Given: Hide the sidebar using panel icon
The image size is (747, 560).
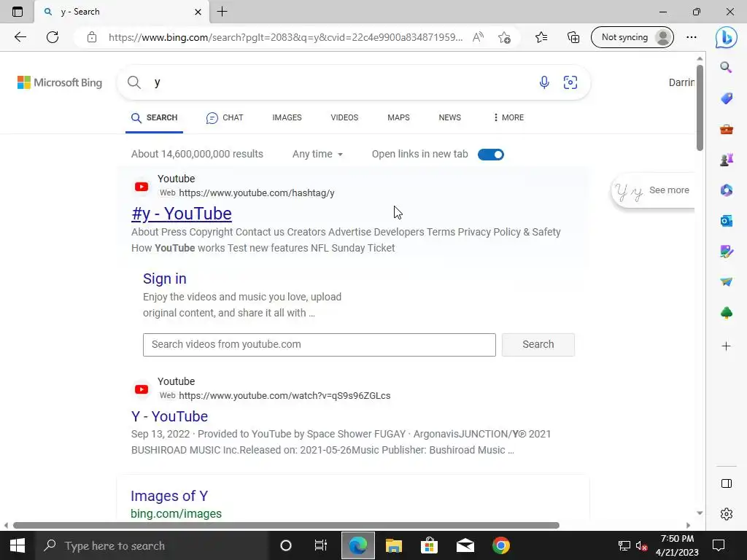Looking at the screenshot, I should pos(726,483).
